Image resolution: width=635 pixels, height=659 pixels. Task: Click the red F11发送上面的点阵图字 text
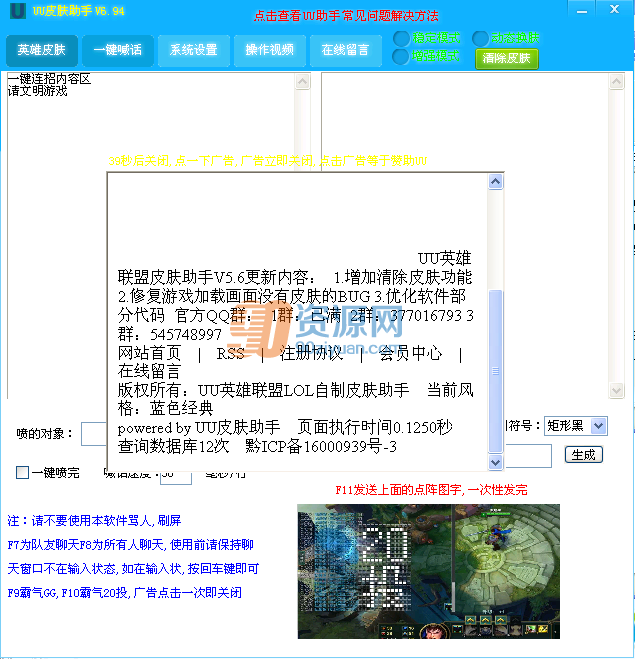(x=431, y=490)
